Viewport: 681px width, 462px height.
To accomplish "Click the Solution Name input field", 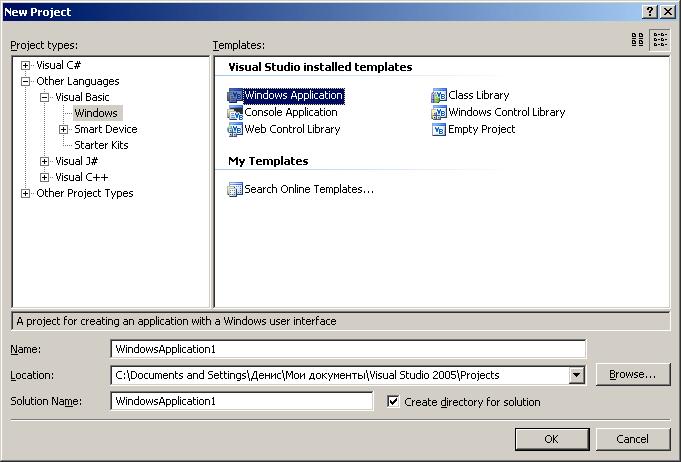I will click(x=242, y=401).
